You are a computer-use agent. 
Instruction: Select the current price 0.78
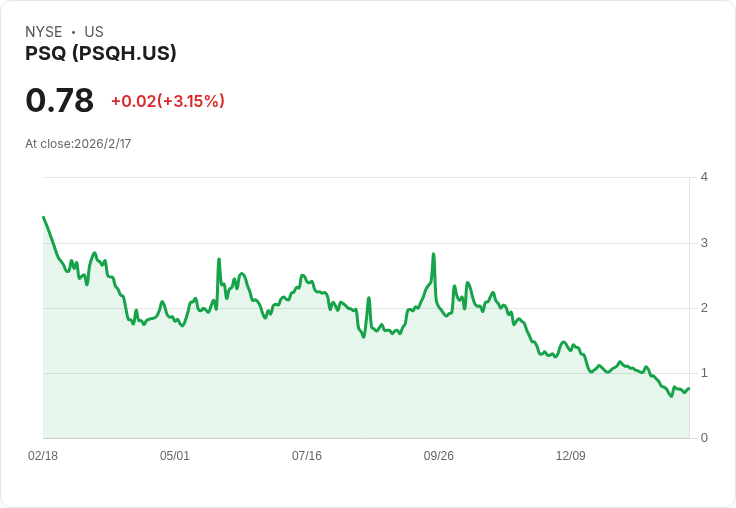tap(60, 100)
